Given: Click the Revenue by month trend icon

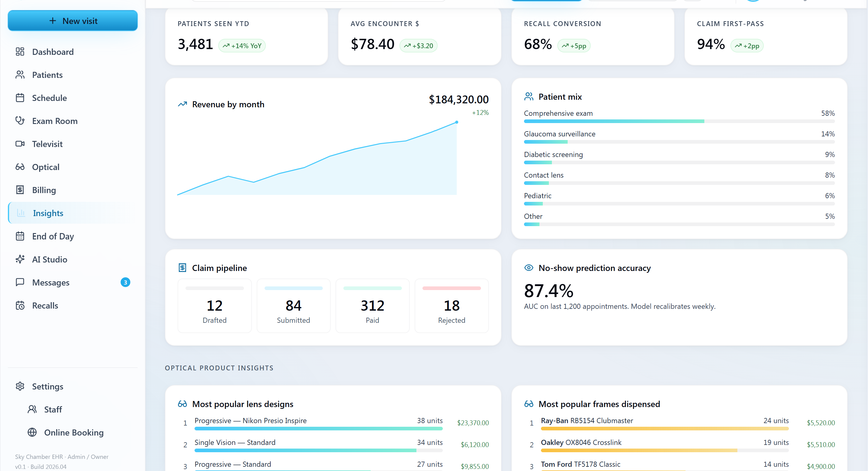Looking at the screenshot, I should pyautogui.click(x=182, y=104).
